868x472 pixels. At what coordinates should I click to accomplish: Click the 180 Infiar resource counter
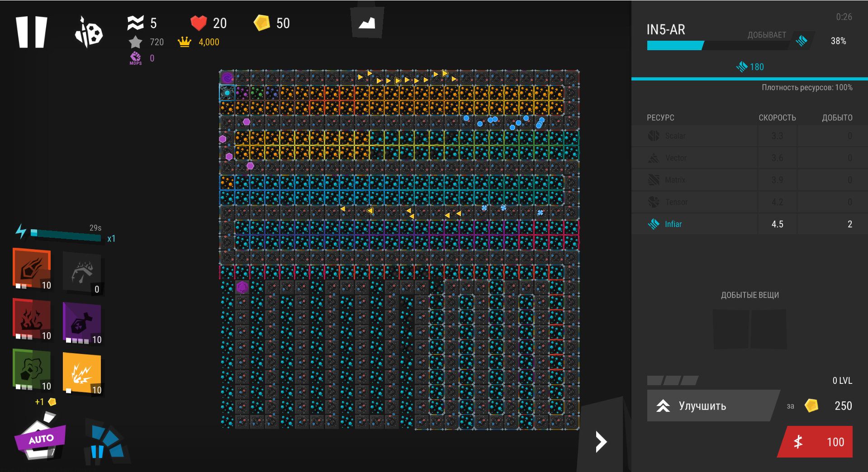(x=750, y=67)
